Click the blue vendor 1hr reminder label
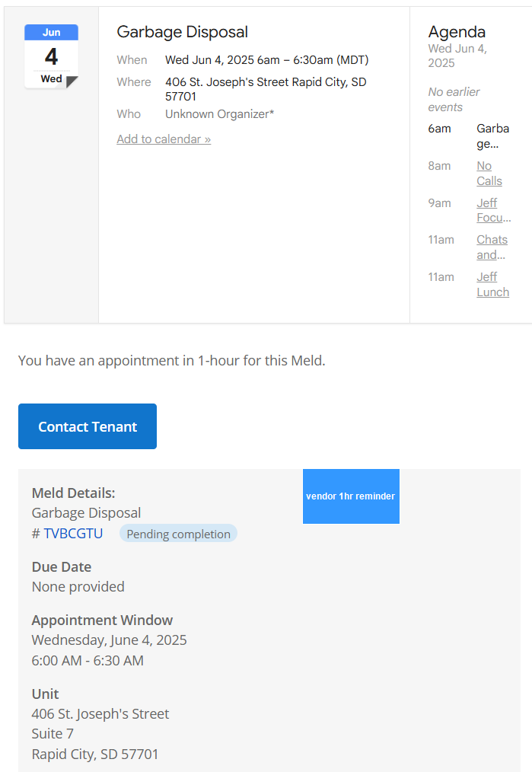This screenshot has width=532, height=772. click(351, 496)
